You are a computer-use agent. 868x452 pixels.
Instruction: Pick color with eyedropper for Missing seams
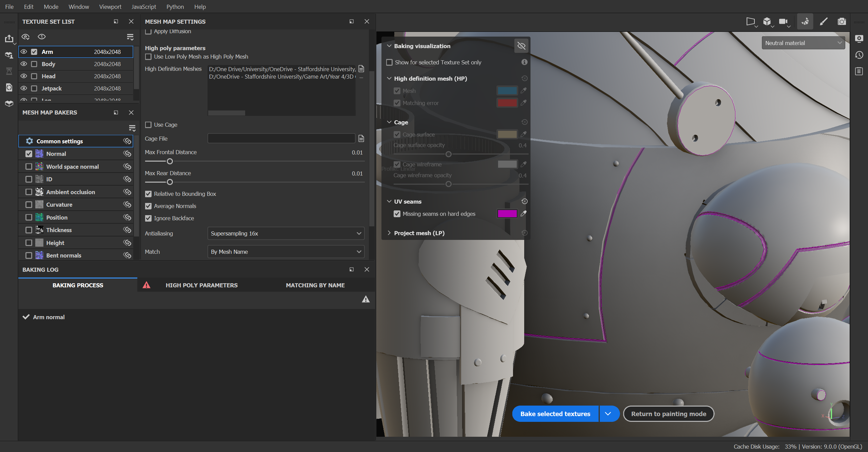tap(524, 213)
